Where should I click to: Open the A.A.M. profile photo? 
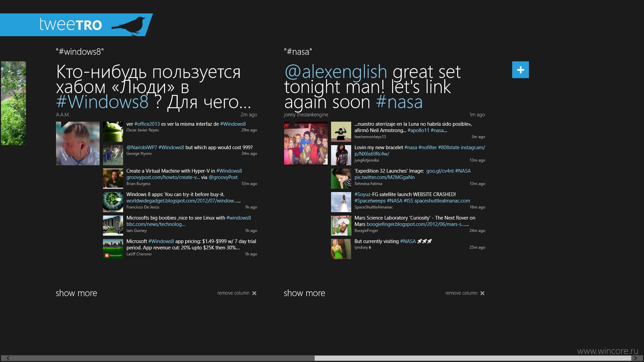tap(78, 143)
